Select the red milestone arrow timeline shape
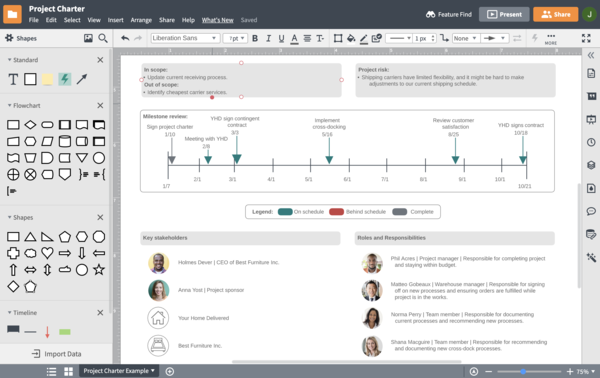 click(47, 332)
